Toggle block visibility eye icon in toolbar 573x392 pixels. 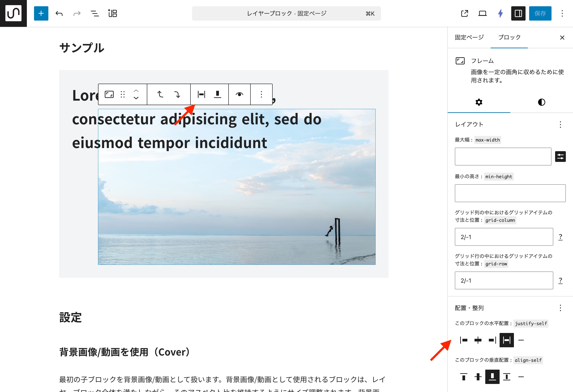(239, 94)
